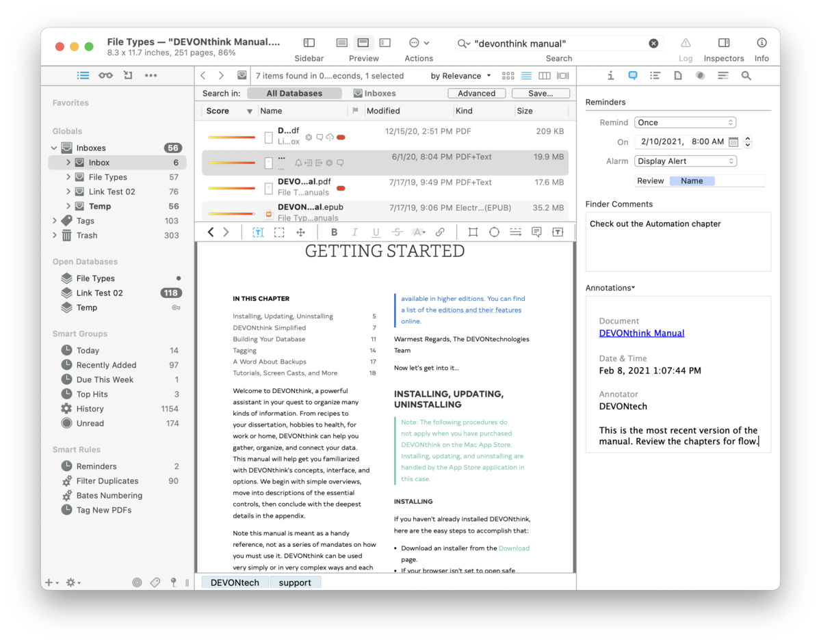Select the rectangle annotation tool
The image size is (821, 644).
(473, 232)
